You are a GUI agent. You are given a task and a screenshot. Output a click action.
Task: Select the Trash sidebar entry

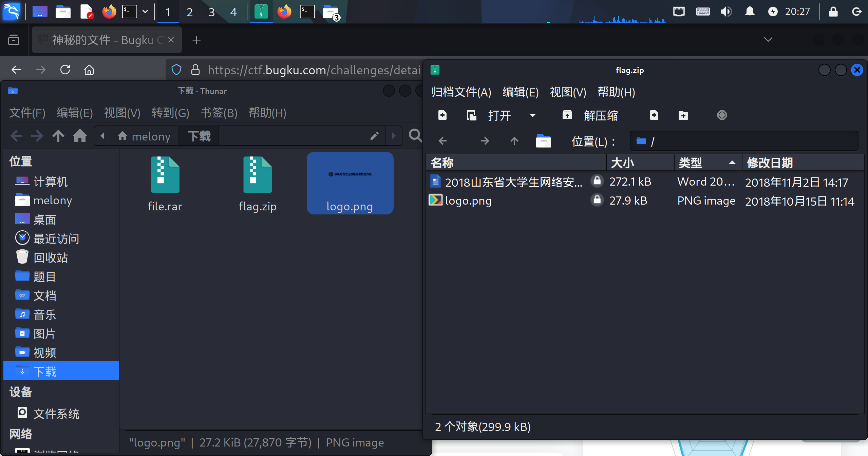[x=50, y=258]
